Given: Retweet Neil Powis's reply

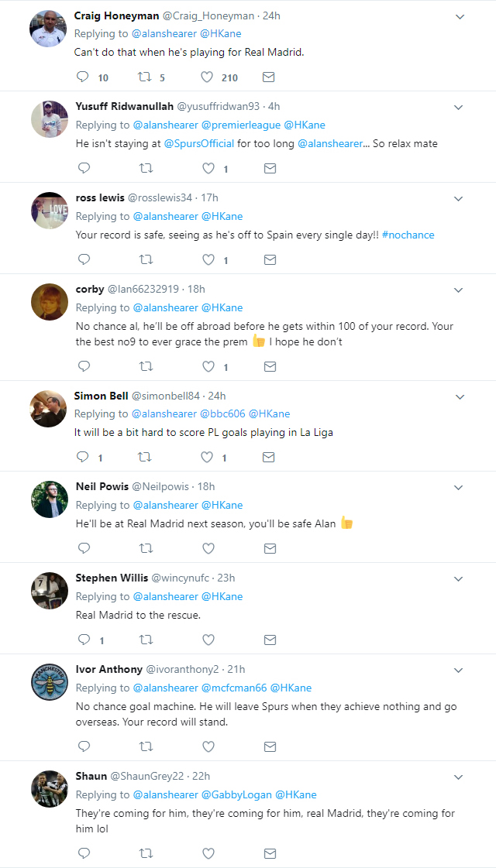Looking at the screenshot, I should coord(146,548).
